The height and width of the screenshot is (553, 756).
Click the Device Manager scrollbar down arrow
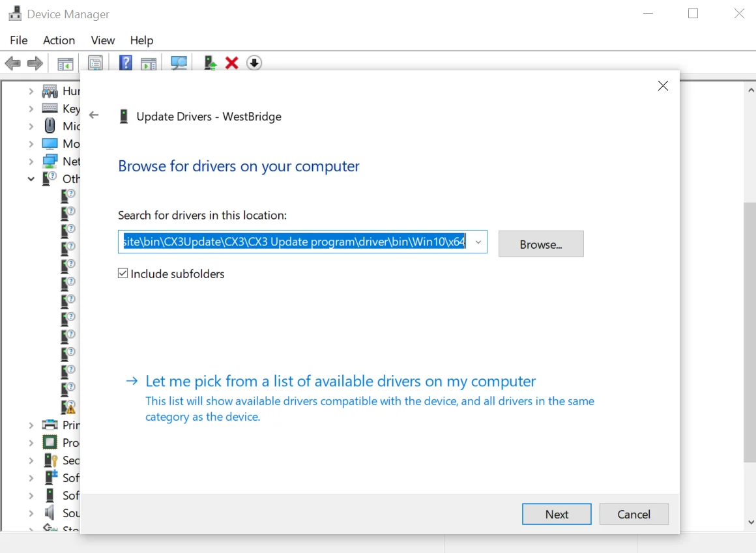click(x=750, y=522)
